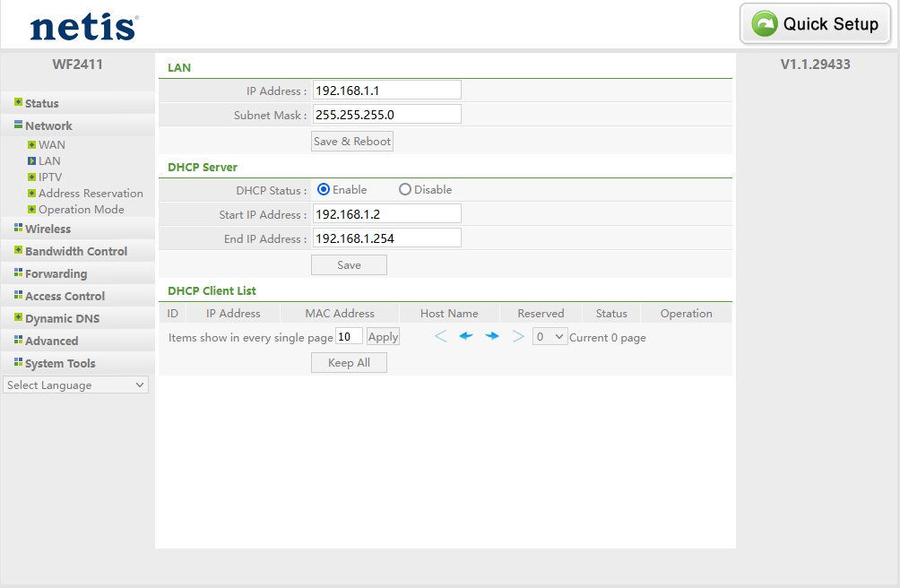Click the Keep All button
The height and width of the screenshot is (588, 900).
pyautogui.click(x=349, y=363)
